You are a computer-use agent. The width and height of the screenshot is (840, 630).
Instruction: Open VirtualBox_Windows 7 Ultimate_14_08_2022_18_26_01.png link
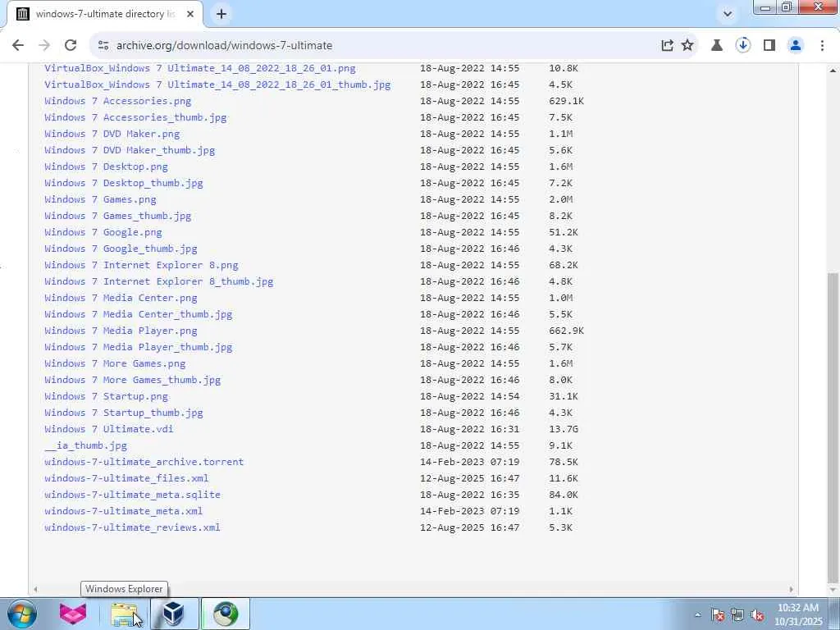coord(200,68)
